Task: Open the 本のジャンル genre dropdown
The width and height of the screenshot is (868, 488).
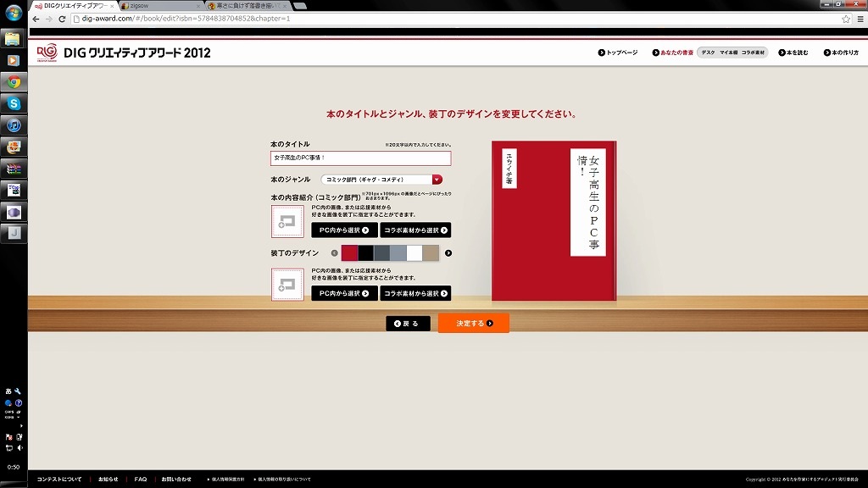Action: [381, 180]
